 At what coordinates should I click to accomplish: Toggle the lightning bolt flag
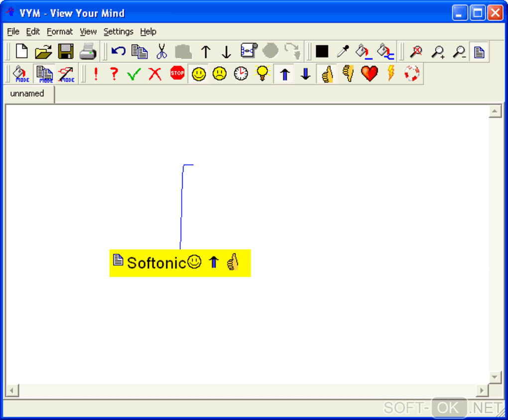(391, 73)
